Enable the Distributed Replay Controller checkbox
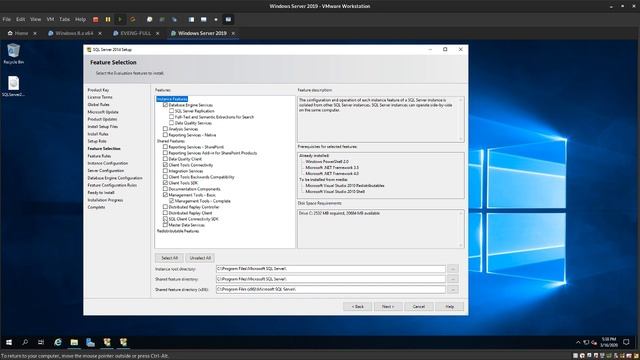 (165, 207)
